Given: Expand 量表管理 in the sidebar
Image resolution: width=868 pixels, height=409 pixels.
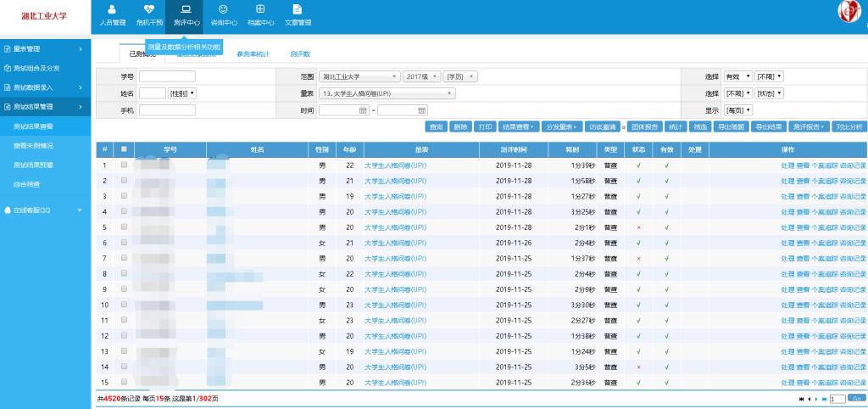Looking at the screenshot, I should click(45, 49).
